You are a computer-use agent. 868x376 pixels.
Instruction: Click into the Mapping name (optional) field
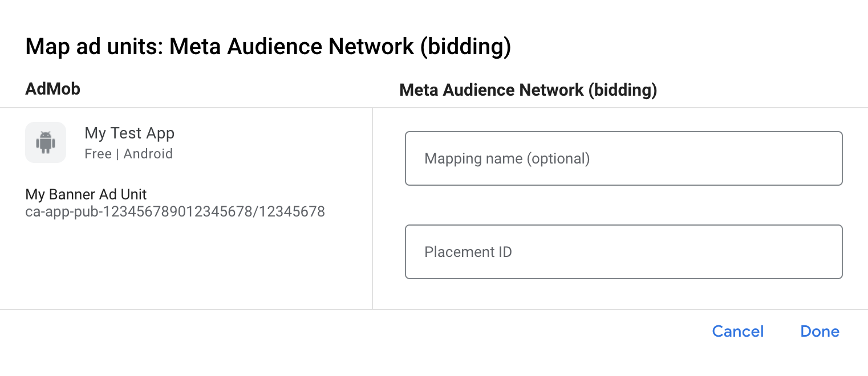623,158
